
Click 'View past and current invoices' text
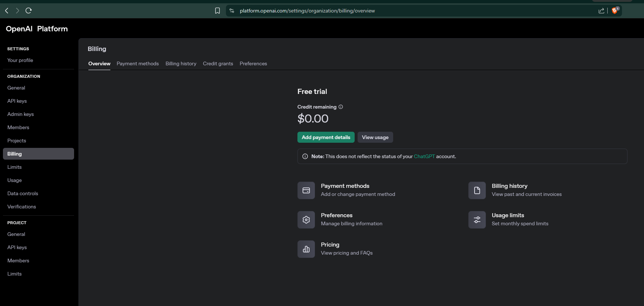(527, 194)
